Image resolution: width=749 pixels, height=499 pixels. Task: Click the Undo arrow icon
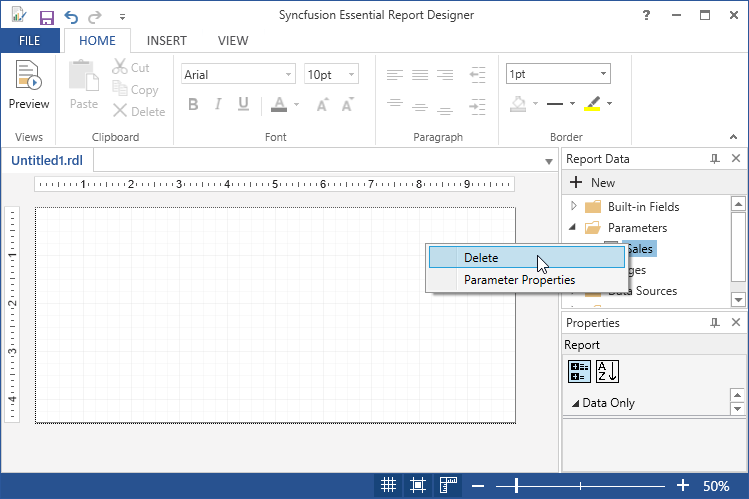pyautogui.click(x=71, y=16)
